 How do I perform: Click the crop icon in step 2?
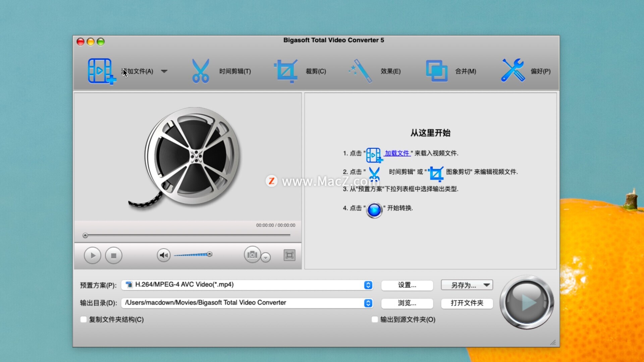click(x=436, y=174)
